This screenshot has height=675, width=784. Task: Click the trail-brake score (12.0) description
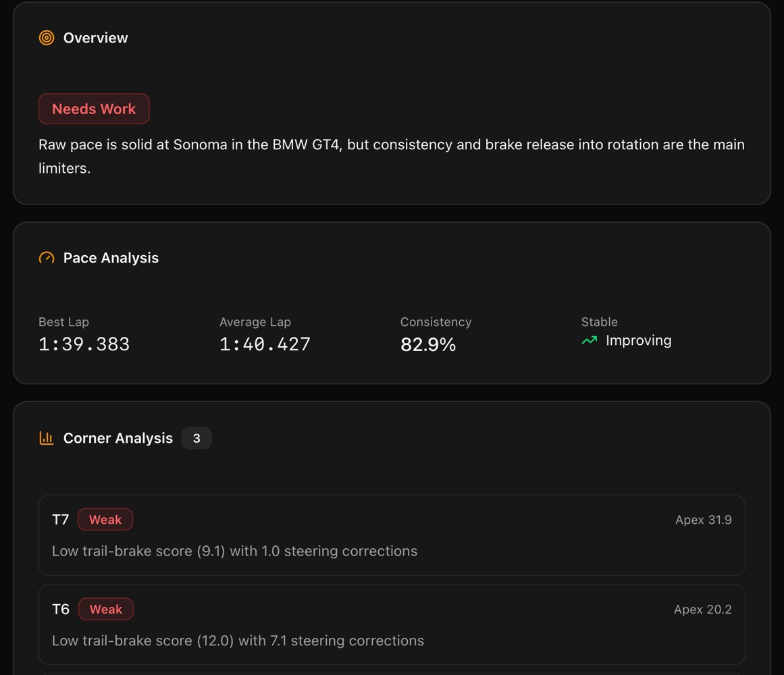(x=238, y=641)
